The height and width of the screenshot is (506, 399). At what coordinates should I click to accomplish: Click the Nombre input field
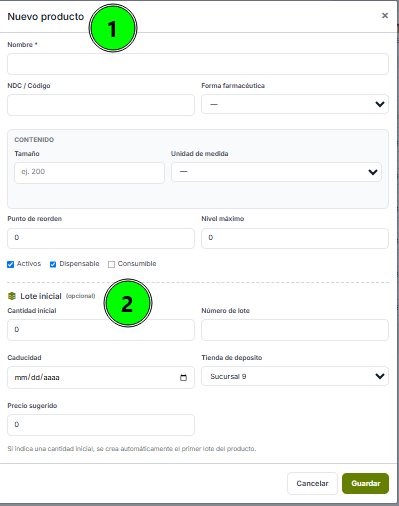[198, 64]
